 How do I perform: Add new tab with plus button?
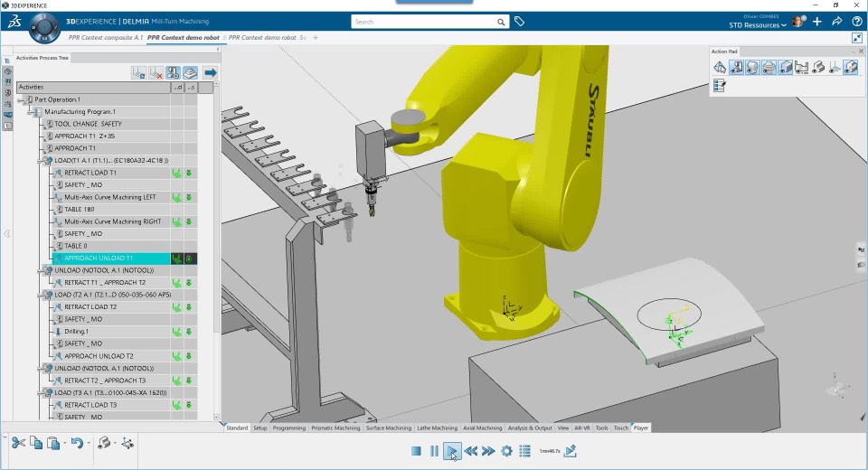click(x=316, y=38)
